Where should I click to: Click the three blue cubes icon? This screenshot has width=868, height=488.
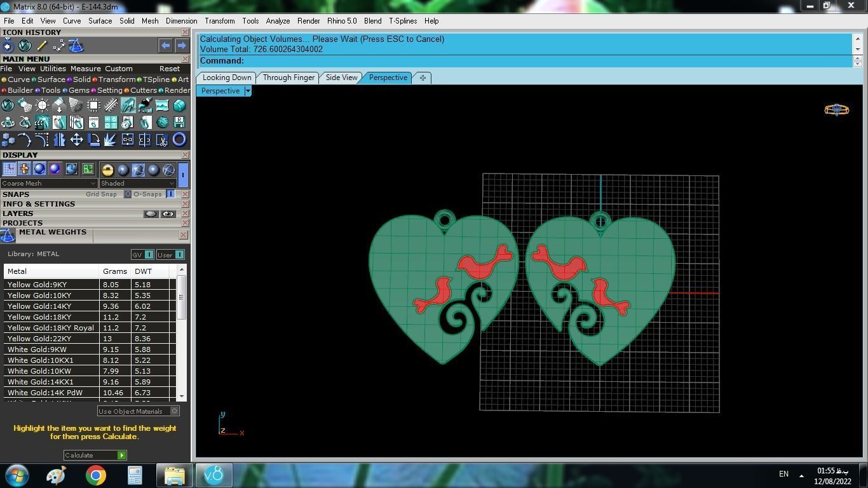pos(8,140)
